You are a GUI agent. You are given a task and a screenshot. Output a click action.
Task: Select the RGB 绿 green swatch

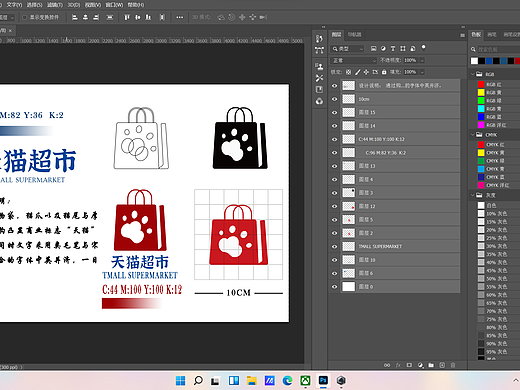pyautogui.click(x=481, y=100)
